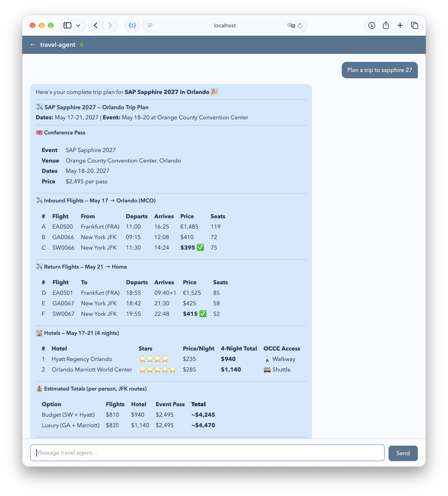Image resolution: width=448 pixels, height=496 pixels.
Task: Click the ticket icon beside Conference Pass
Action: coord(39,132)
